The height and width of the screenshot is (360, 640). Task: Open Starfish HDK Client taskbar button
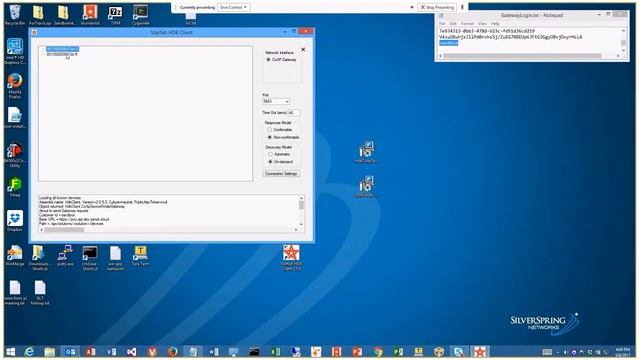pyautogui.click(x=480, y=351)
